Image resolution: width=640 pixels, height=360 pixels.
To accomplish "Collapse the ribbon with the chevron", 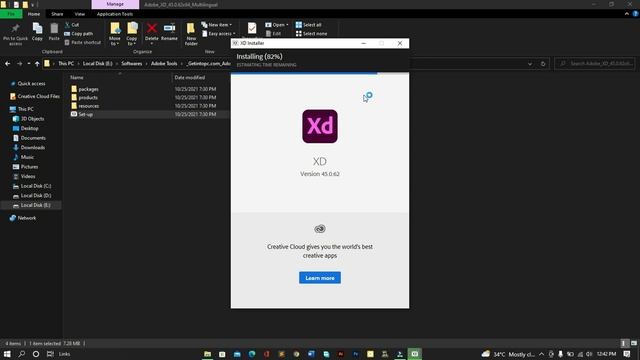I will (627, 14).
